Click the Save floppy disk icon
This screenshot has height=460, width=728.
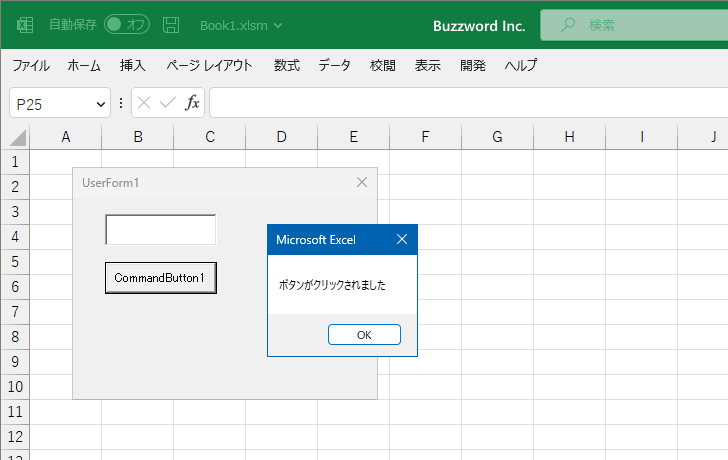coord(171,25)
